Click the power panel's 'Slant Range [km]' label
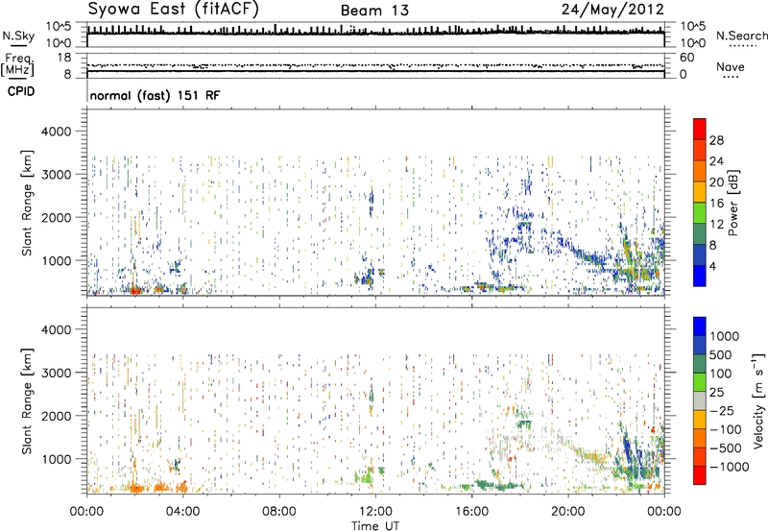Screen dimensions: 768x532 pyautogui.click(x=27, y=203)
